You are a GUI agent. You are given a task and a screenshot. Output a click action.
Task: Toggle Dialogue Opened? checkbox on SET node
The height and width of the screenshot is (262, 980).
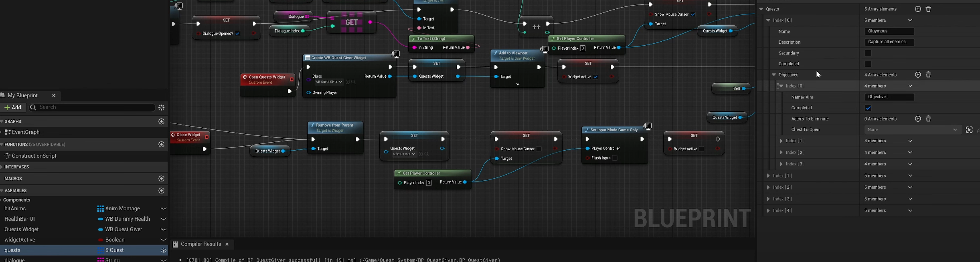click(x=237, y=34)
